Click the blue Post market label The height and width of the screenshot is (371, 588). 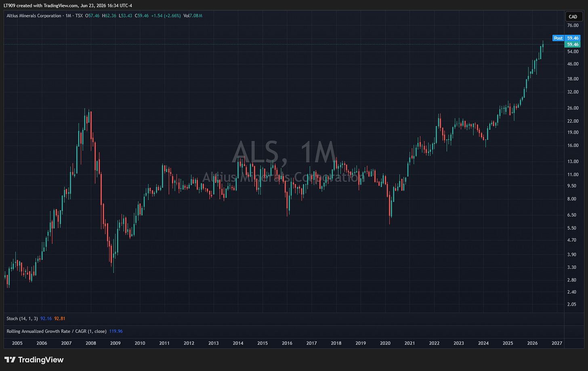point(558,38)
